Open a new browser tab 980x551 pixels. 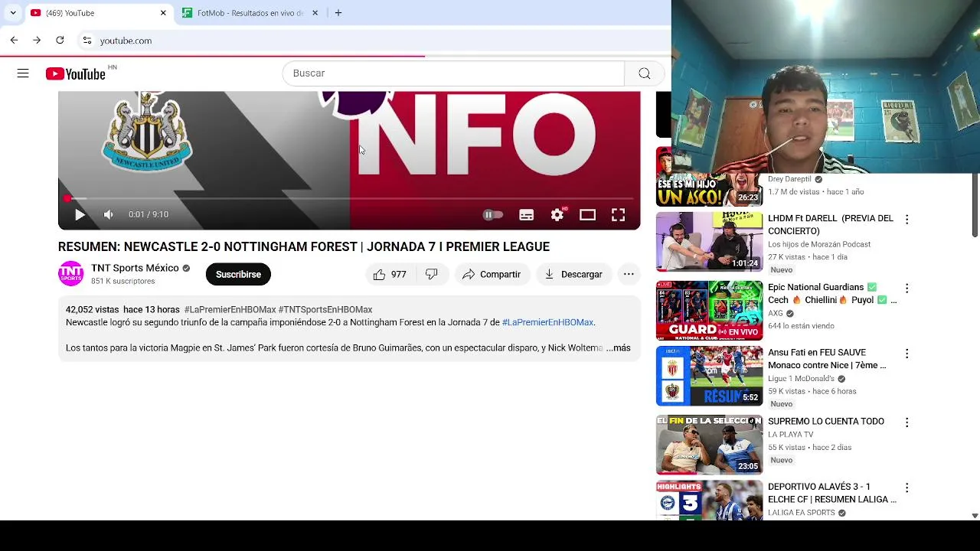click(338, 13)
